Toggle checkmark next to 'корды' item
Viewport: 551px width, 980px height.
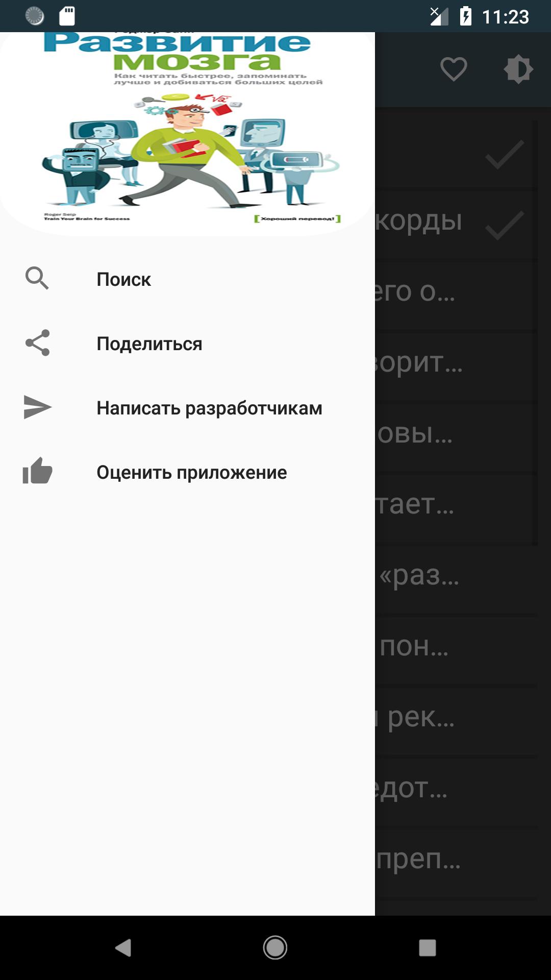pyautogui.click(x=505, y=225)
